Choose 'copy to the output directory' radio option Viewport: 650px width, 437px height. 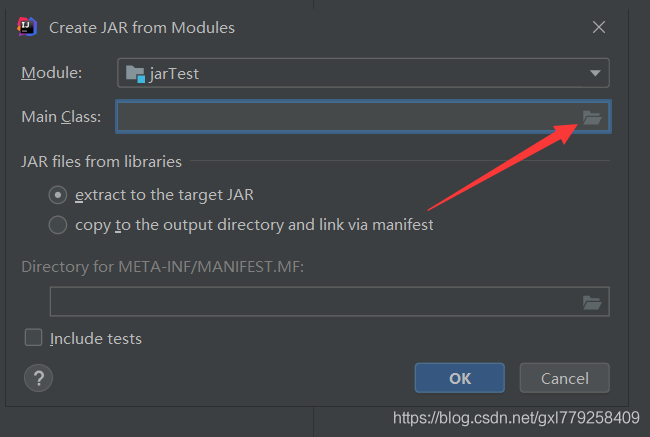click(58, 225)
